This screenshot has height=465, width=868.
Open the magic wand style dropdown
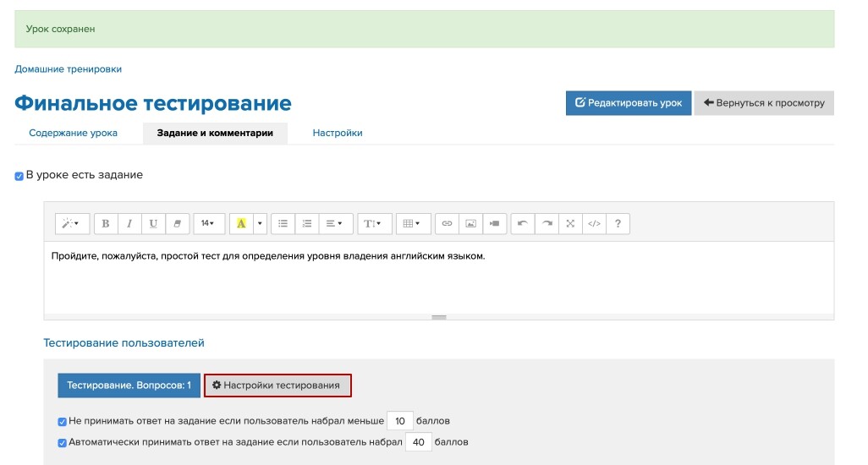pos(72,223)
